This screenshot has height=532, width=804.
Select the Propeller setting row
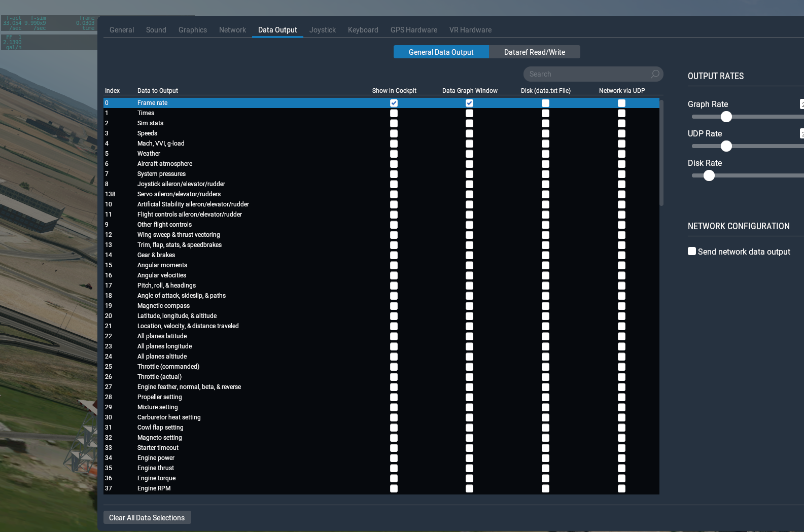(381, 397)
